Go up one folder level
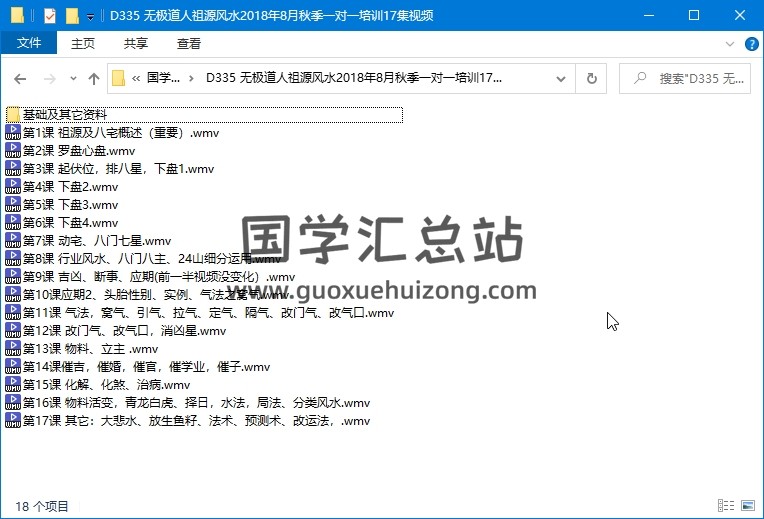Image resolution: width=764 pixels, height=519 pixels. coord(94,78)
